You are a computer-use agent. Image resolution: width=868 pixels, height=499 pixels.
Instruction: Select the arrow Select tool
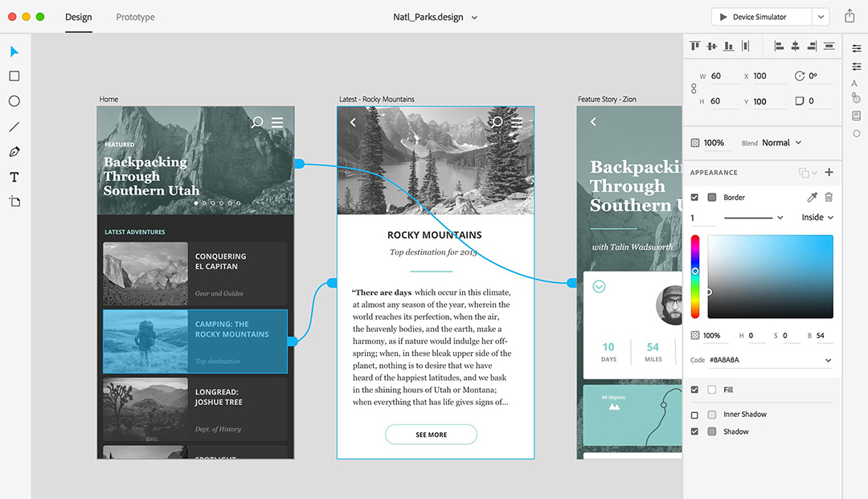coord(14,51)
